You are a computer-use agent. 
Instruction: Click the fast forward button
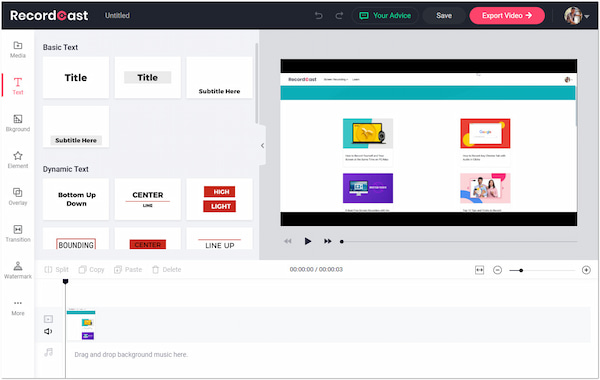pyautogui.click(x=328, y=241)
